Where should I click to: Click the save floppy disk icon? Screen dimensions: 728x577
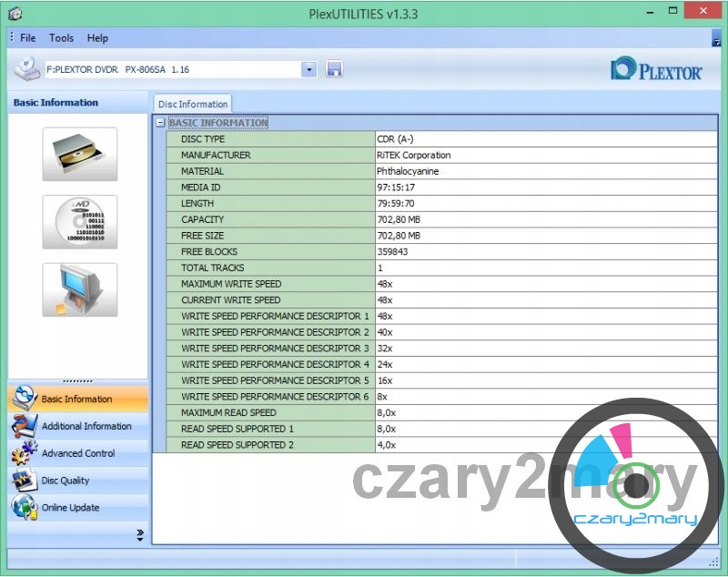coord(334,69)
